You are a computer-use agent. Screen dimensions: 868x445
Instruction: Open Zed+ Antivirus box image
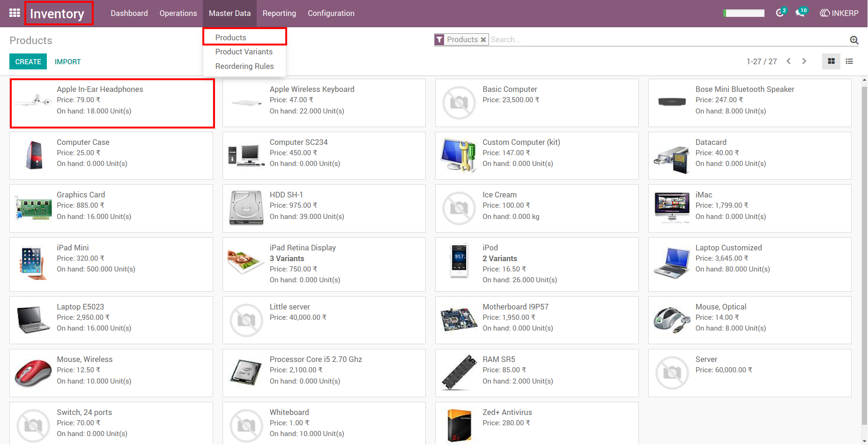[x=459, y=426]
